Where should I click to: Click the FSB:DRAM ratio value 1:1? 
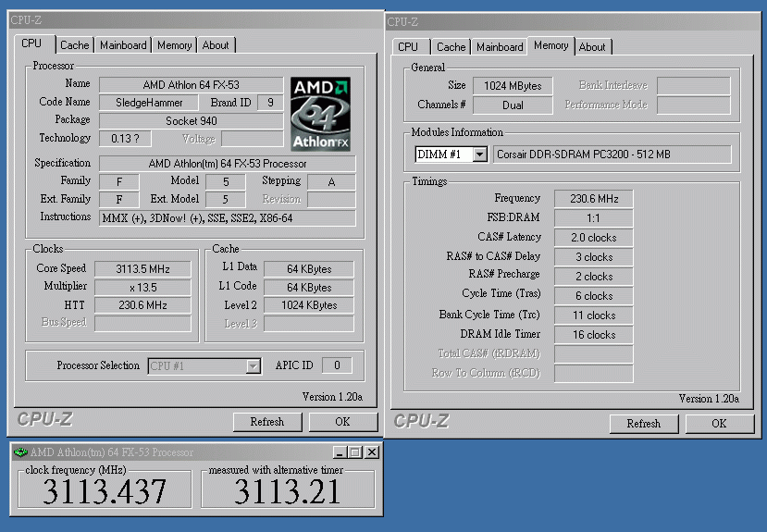click(x=594, y=218)
